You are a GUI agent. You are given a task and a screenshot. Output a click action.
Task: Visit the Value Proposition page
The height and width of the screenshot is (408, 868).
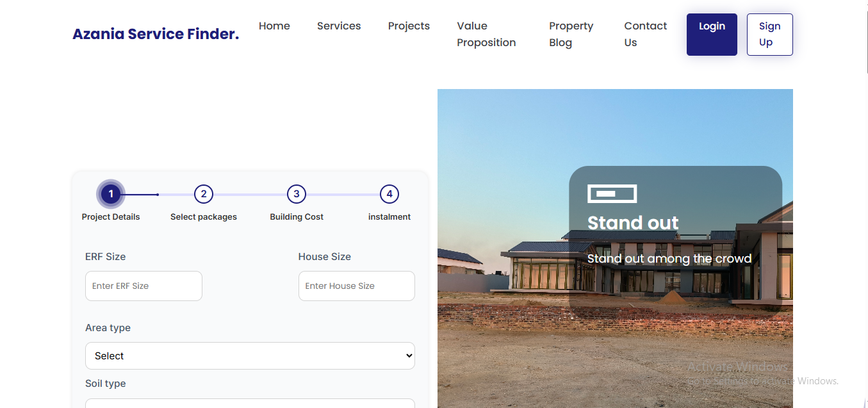[x=486, y=35]
